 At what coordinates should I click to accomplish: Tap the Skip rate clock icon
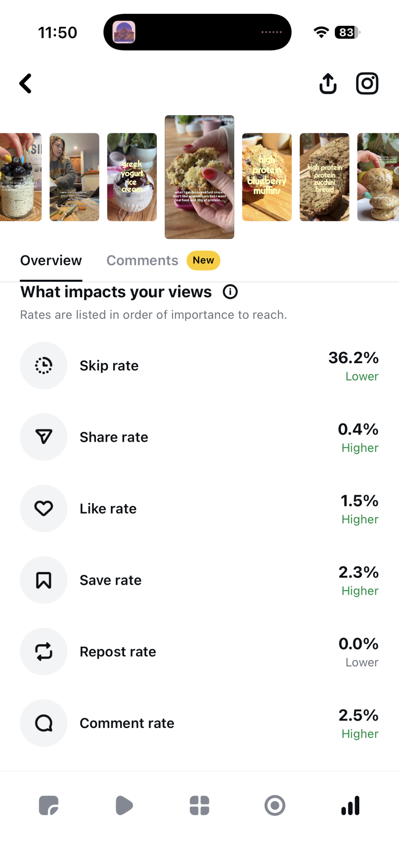[44, 365]
